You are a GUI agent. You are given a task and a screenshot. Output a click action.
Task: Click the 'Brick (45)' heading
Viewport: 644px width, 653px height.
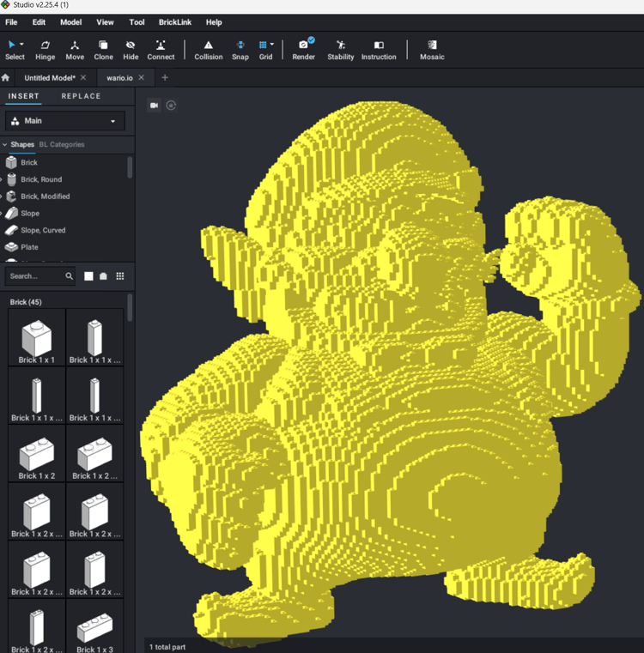point(26,302)
